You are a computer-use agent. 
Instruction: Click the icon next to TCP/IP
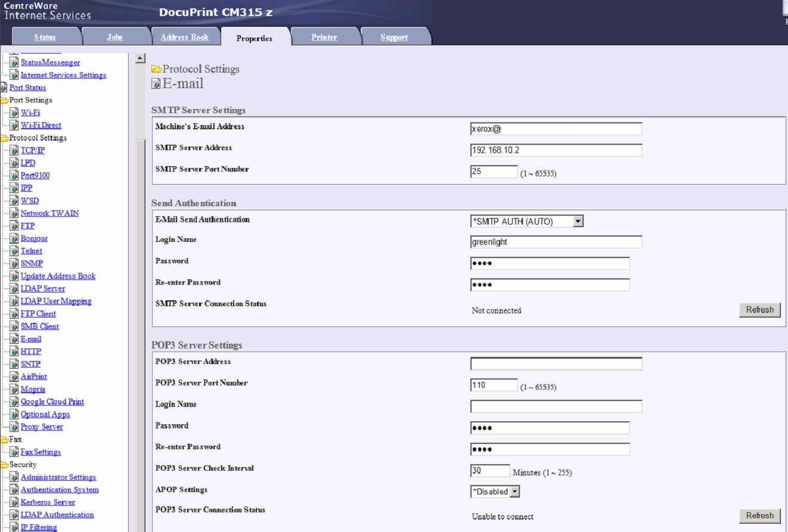coord(15,150)
